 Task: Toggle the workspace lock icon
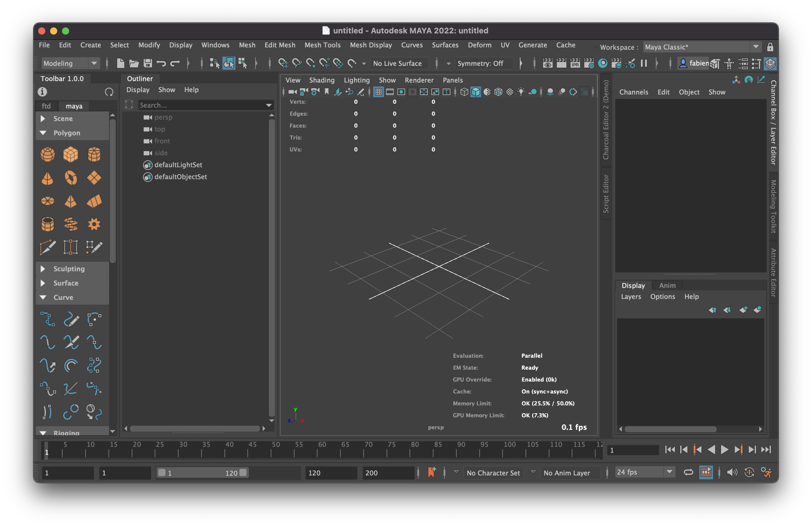click(770, 47)
